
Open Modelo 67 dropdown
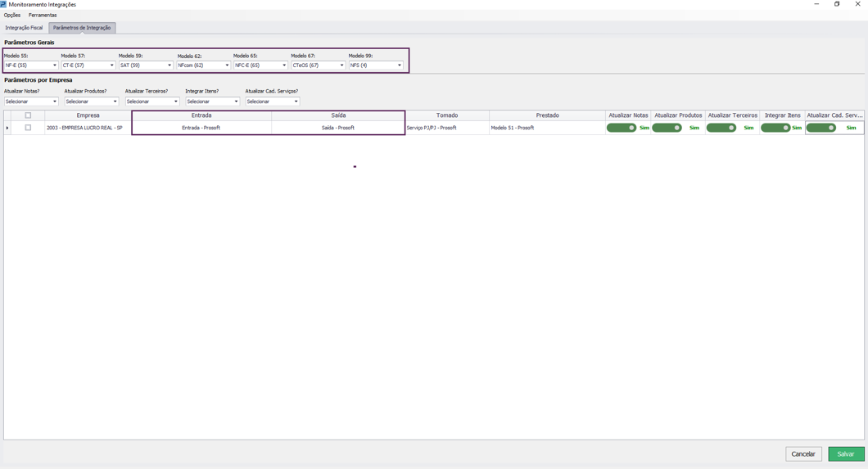coord(319,65)
